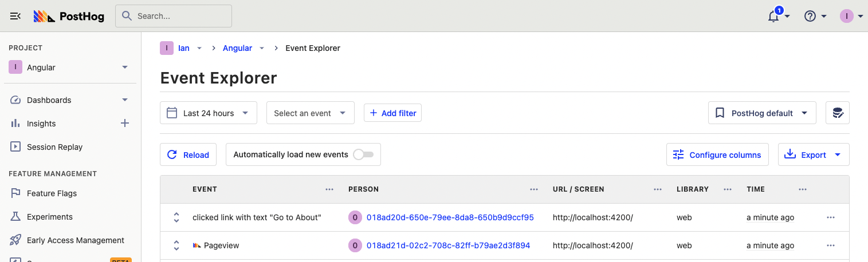Viewport: 868px width, 262px height.
Task: Collapse the sidebar with the menu icon
Action: pyautogui.click(x=15, y=16)
